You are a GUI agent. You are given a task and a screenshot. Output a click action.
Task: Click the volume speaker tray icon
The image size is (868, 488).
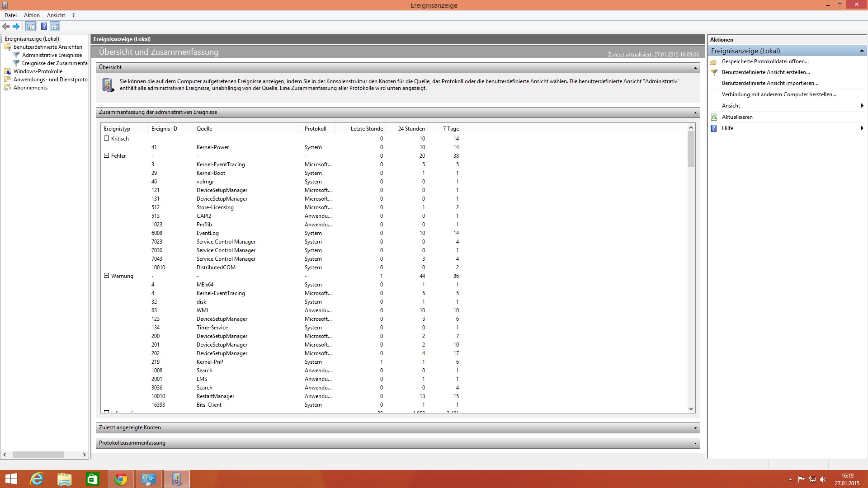point(823,479)
